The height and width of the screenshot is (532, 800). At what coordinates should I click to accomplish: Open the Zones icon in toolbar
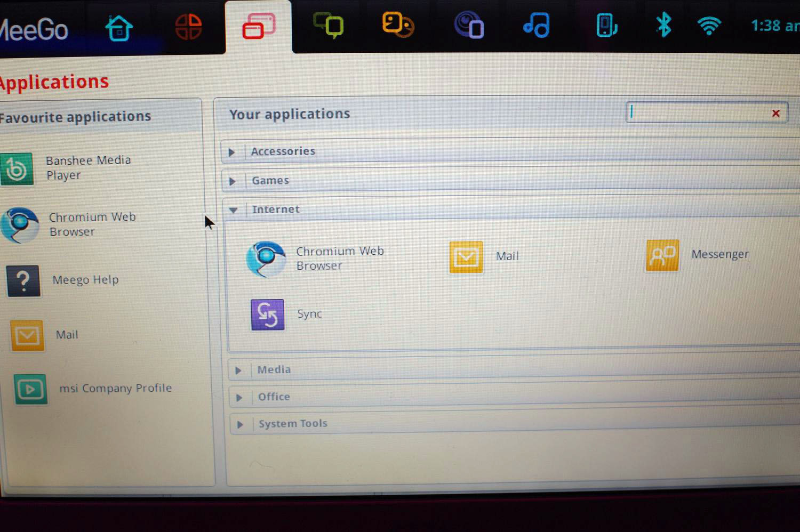tap(188, 27)
